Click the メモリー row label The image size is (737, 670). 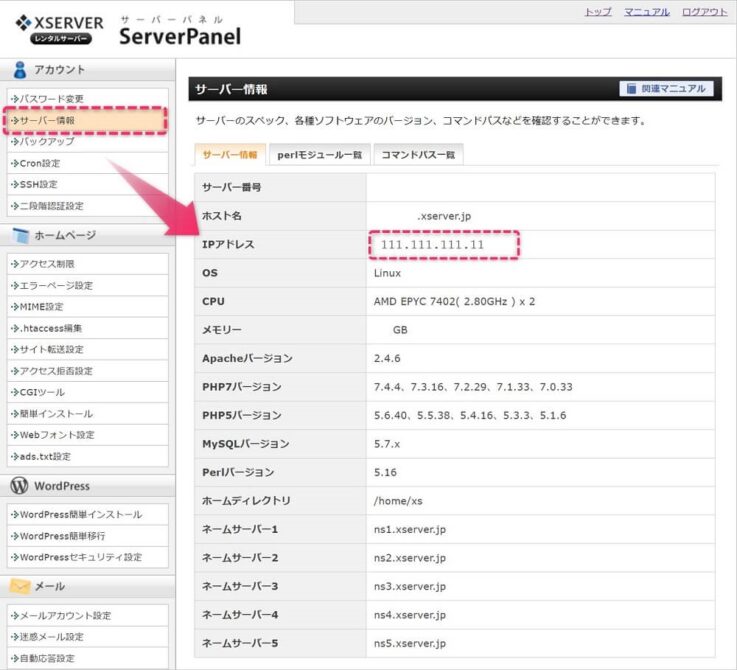tap(222, 330)
